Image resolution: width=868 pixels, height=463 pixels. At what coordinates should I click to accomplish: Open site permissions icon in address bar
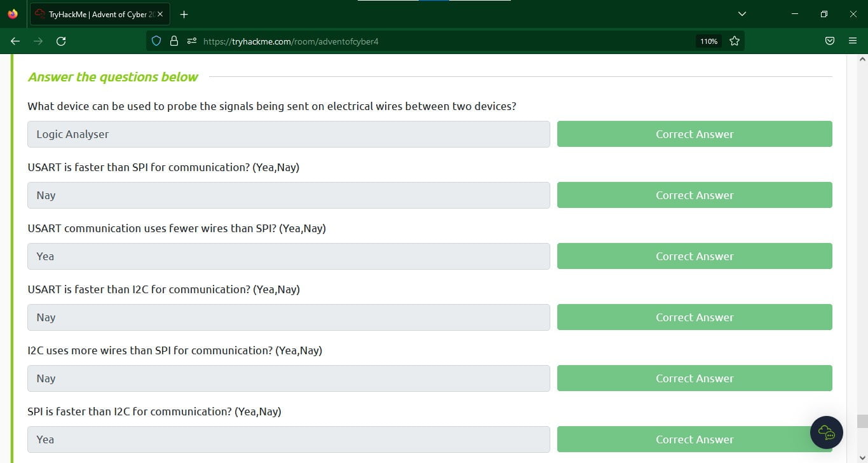click(x=192, y=41)
